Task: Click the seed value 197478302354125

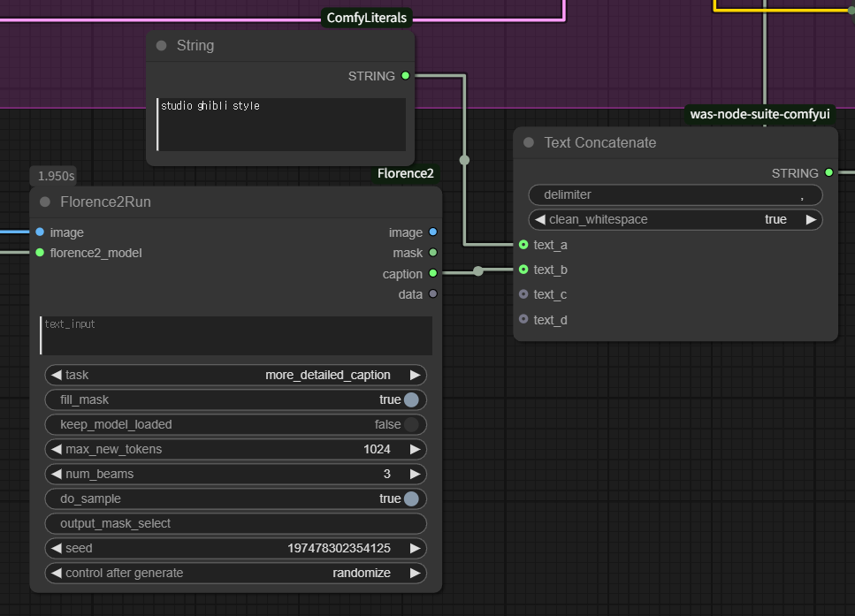Action: [339, 549]
